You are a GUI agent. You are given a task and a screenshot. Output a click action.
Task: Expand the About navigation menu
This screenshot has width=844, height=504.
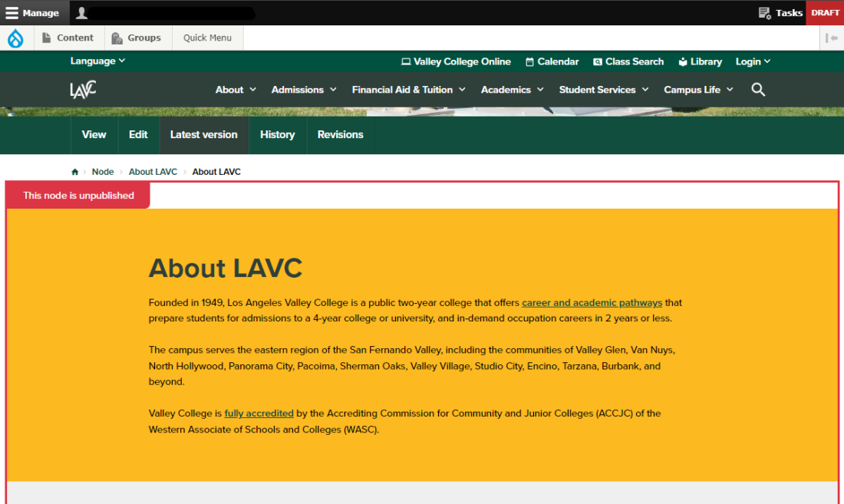coord(236,89)
